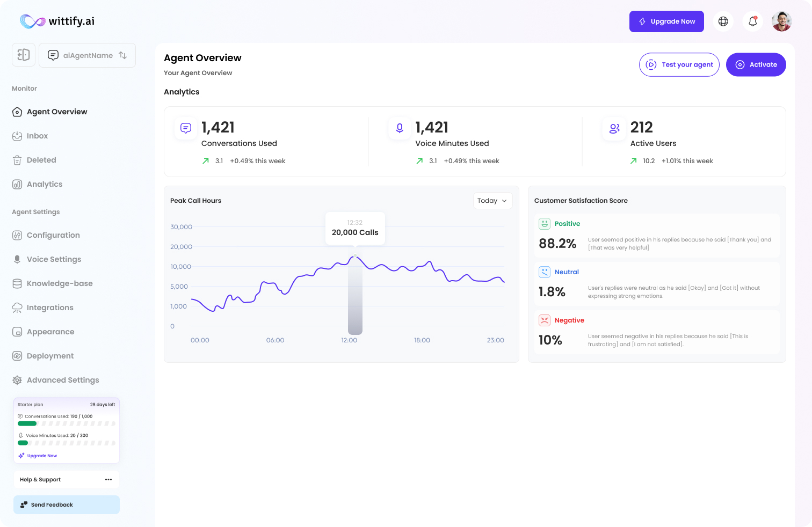Click the Upgrade Now header button

tap(666, 21)
